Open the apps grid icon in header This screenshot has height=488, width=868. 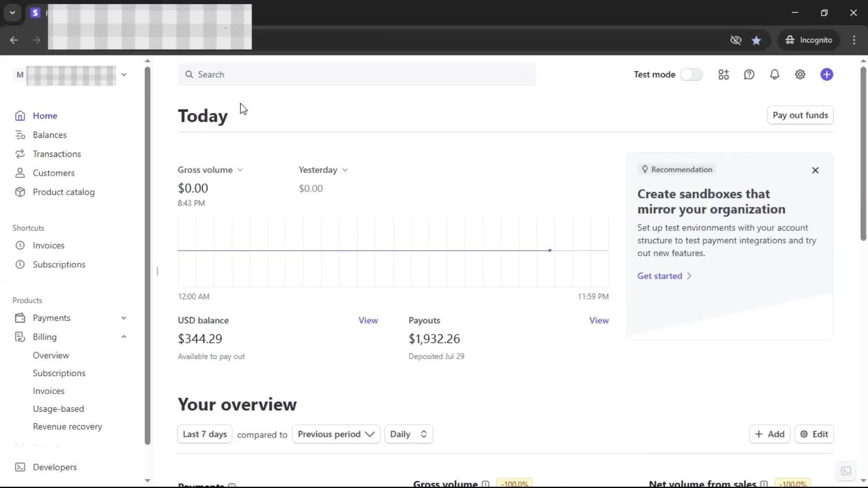[x=723, y=75]
